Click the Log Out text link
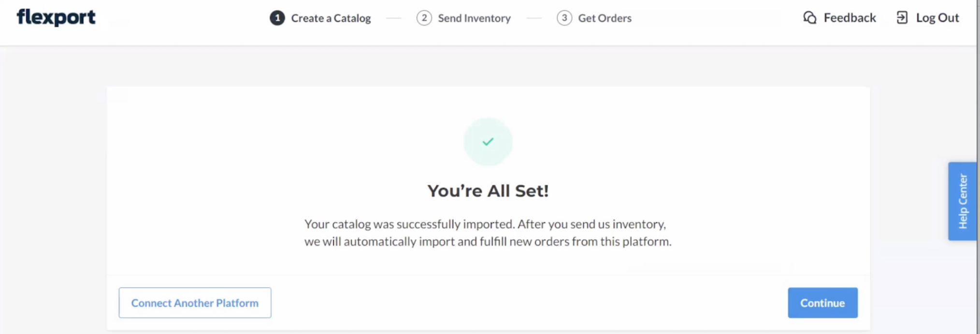Viewport: 980px width, 334px height. 937,18
